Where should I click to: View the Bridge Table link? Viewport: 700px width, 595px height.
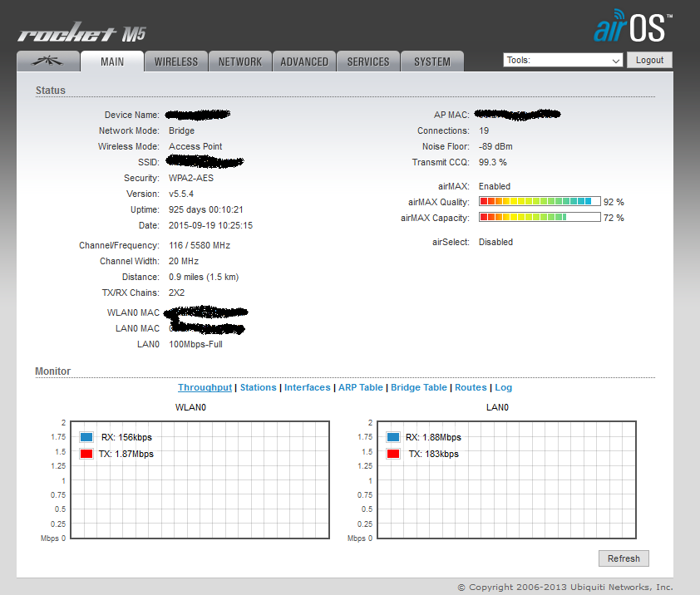419,387
